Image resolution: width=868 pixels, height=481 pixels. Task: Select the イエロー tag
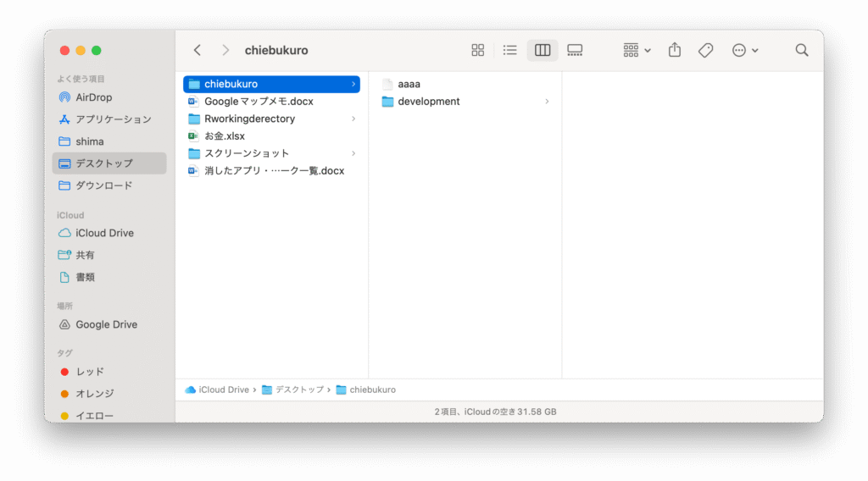coord(109,415)
